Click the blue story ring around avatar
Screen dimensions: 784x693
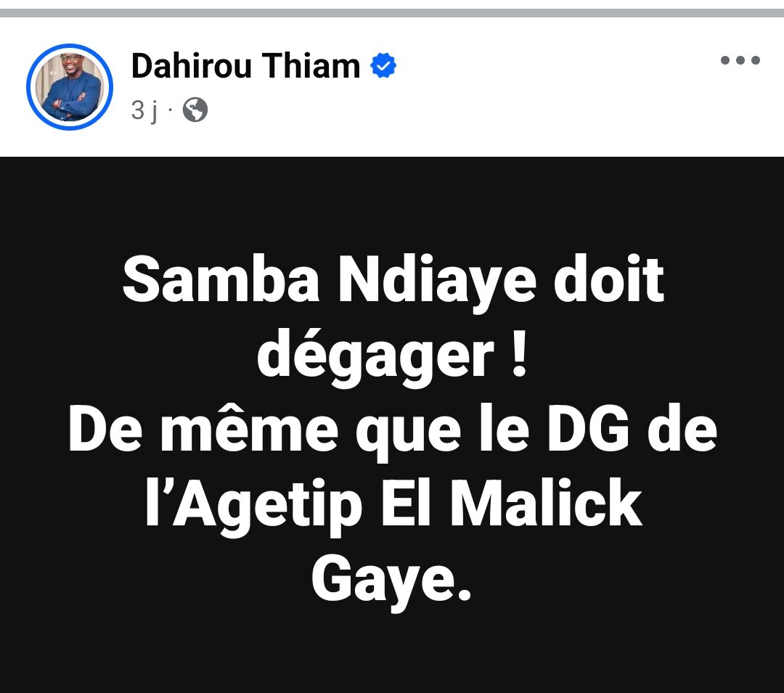[x=70, y=87]
